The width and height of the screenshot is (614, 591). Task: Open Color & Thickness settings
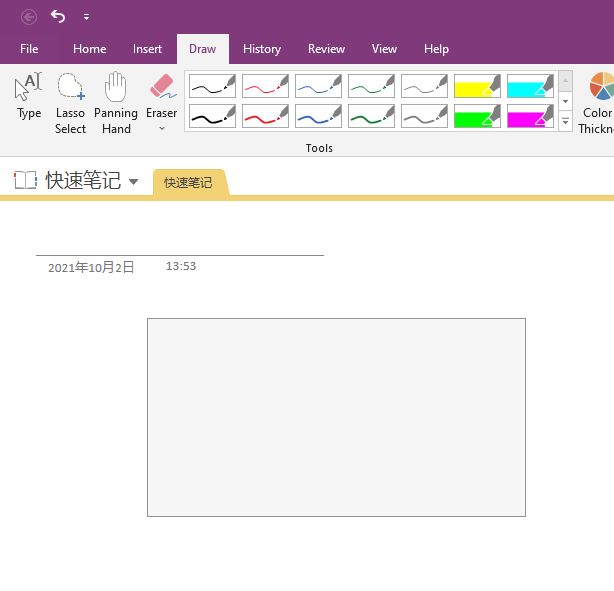tap(597, 103)
